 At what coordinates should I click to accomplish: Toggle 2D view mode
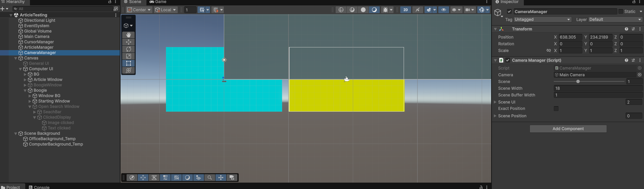click(x=406, y=10)
